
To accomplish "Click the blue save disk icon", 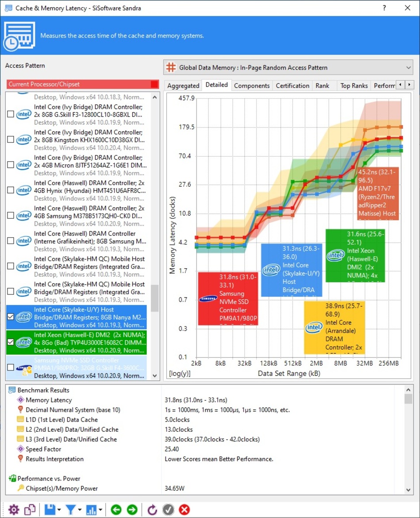I will 50,510.
